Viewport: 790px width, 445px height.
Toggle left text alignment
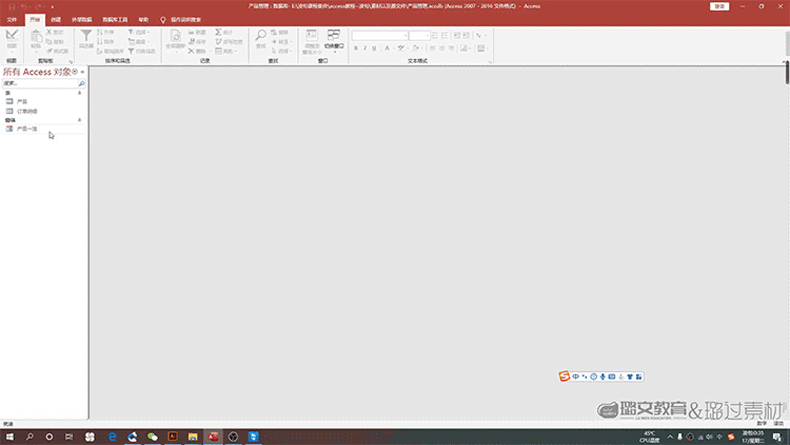(432, 48)
